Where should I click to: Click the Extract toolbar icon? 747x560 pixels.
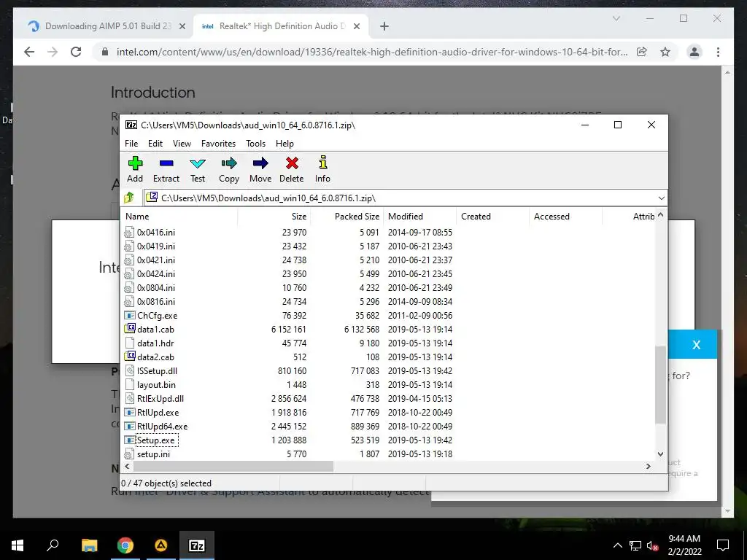click(x=166, y=169)
